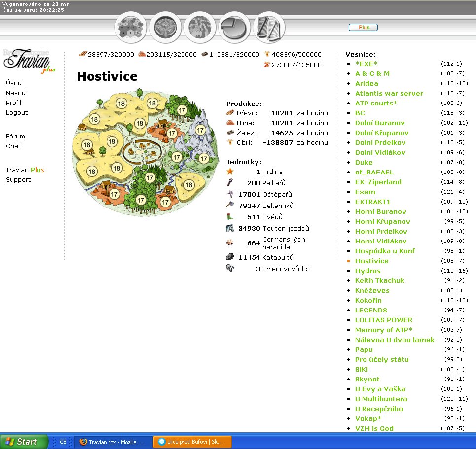Click Logout in the sidebar

[x=17, y=112]
